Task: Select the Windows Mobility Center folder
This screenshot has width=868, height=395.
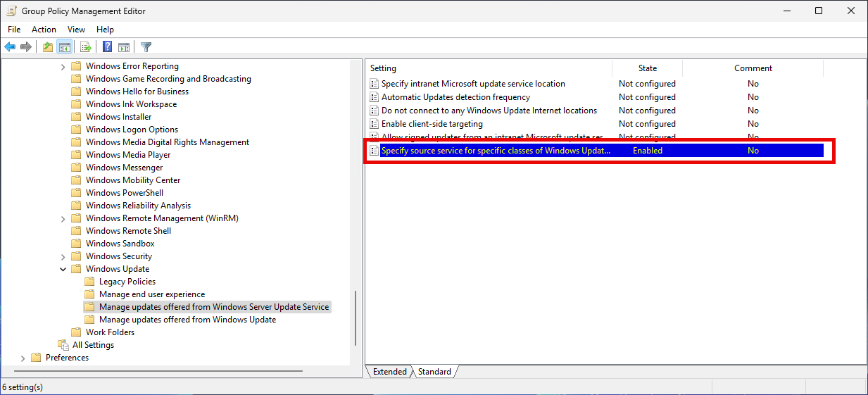Action: tap(133, 180)
